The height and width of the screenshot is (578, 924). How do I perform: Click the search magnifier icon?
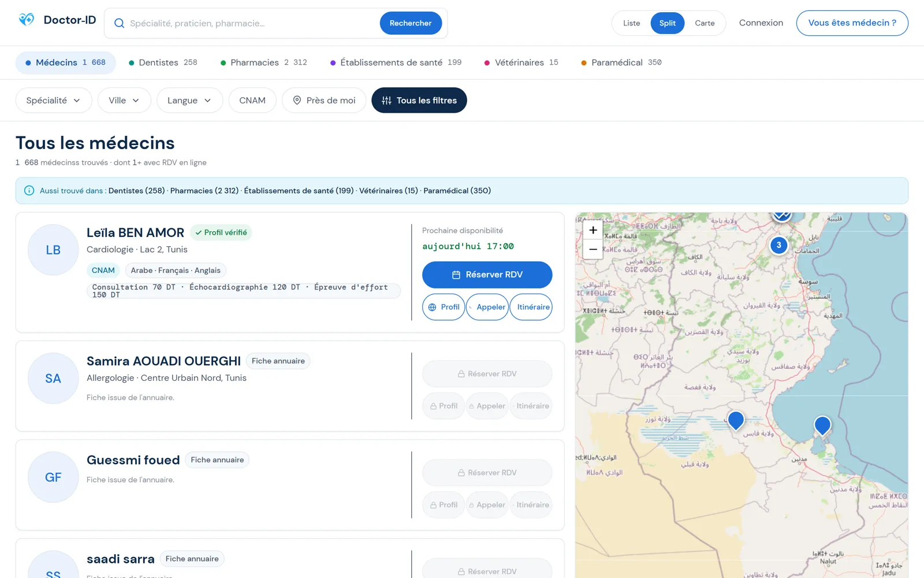(x=119, y=23)
